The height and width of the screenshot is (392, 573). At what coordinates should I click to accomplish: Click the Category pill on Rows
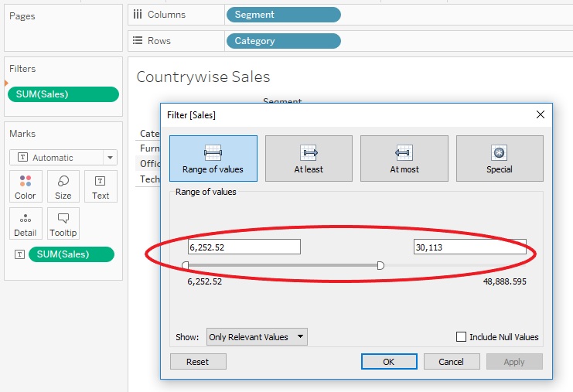point(282,41)
